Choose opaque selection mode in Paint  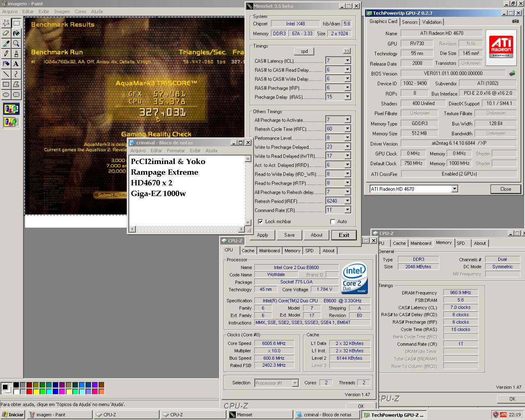point(11,110)
